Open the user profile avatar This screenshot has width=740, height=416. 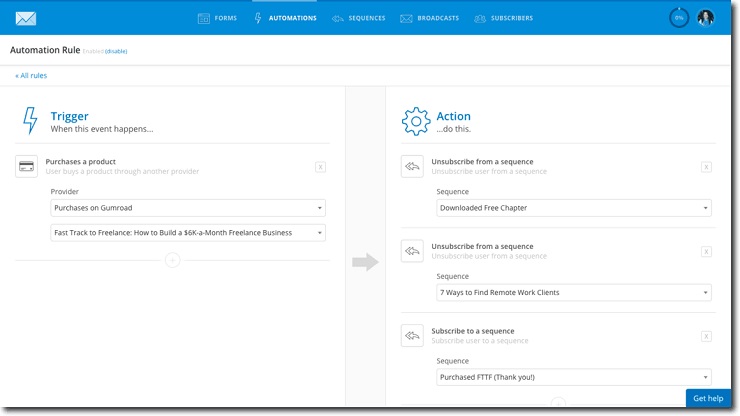click(x=706, y=18)
